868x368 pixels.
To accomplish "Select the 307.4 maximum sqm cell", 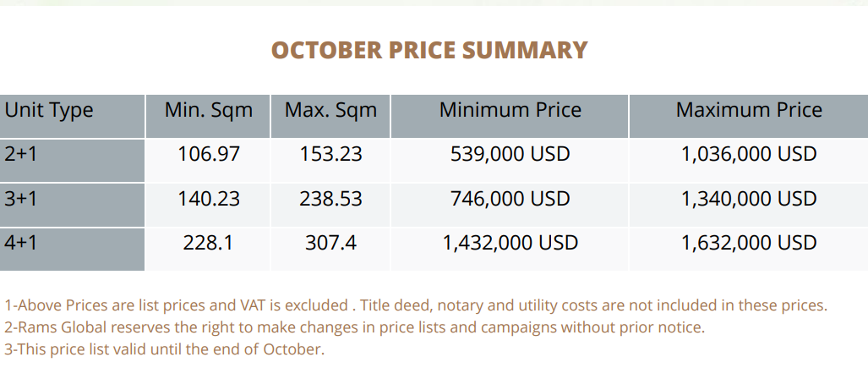I will [x=330, y=244].
